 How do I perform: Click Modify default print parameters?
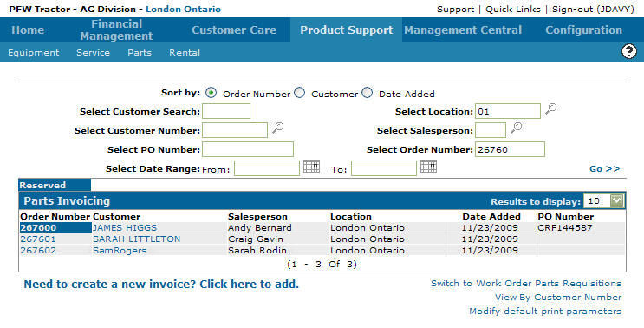545,312
